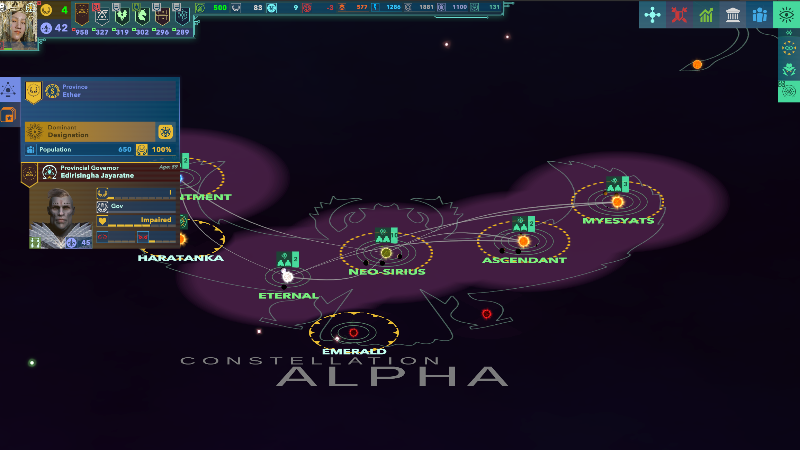Screen dimensions: 800x450
Task: Open the Provincial Governor portrait
Action: point(61,217)
